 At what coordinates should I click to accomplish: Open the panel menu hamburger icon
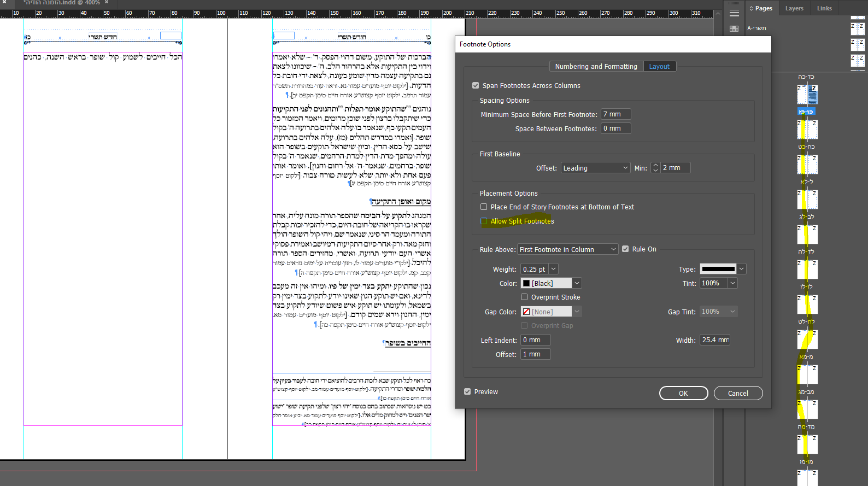point(734,13)
